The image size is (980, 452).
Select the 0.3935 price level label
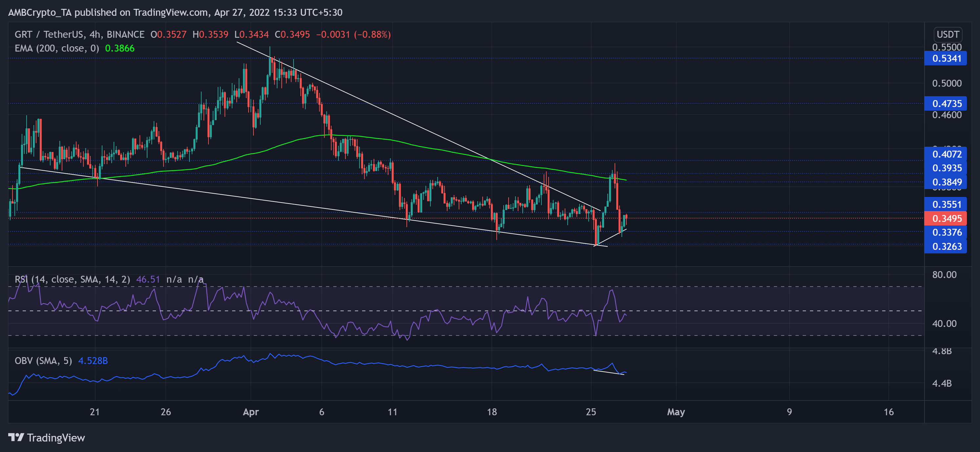pyautogui.click(x=946, y=168)
